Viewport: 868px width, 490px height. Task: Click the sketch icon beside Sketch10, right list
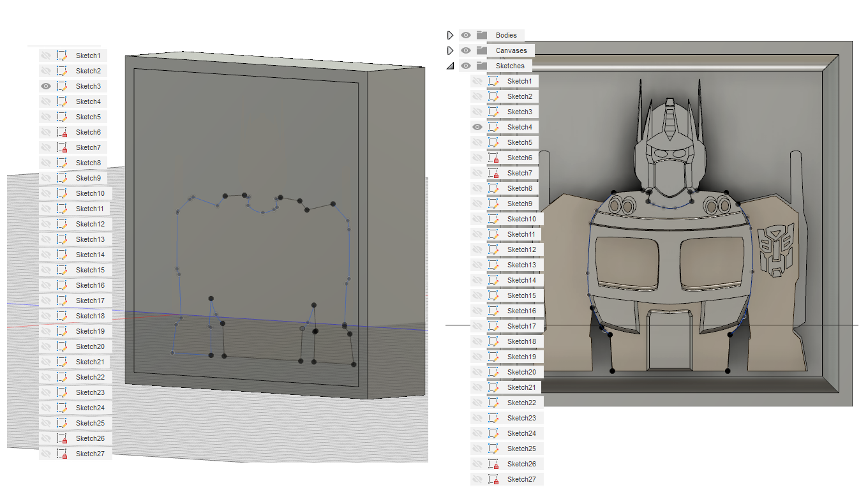[493, 219]
